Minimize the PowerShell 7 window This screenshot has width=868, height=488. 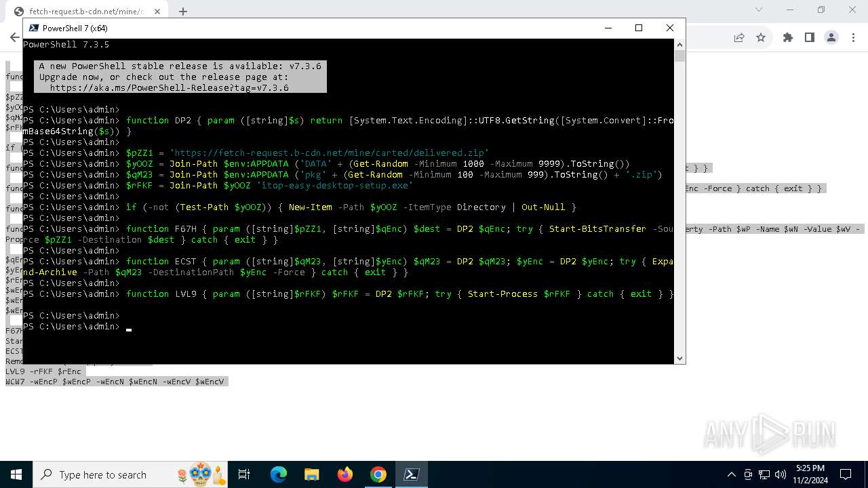(608, 28)
